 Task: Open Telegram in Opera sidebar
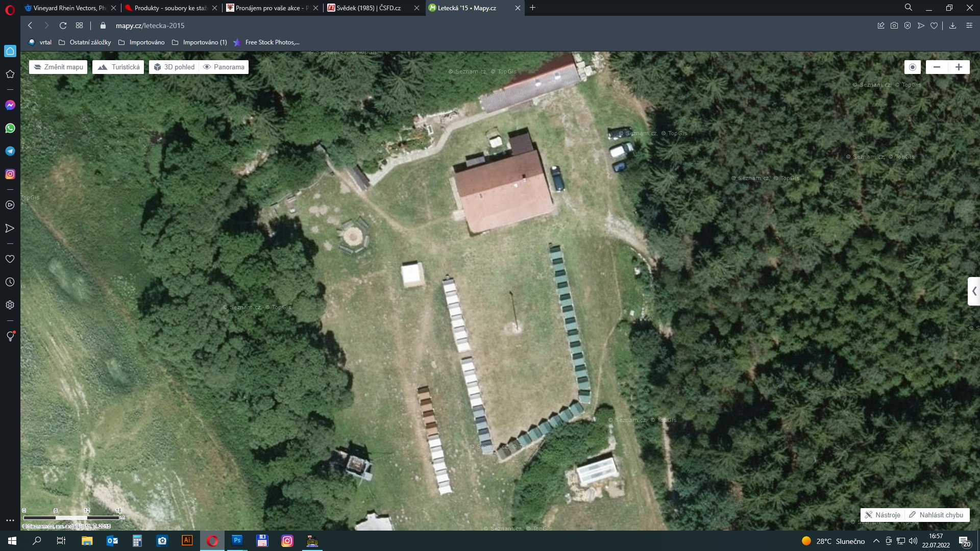click(x=10, y=151)
